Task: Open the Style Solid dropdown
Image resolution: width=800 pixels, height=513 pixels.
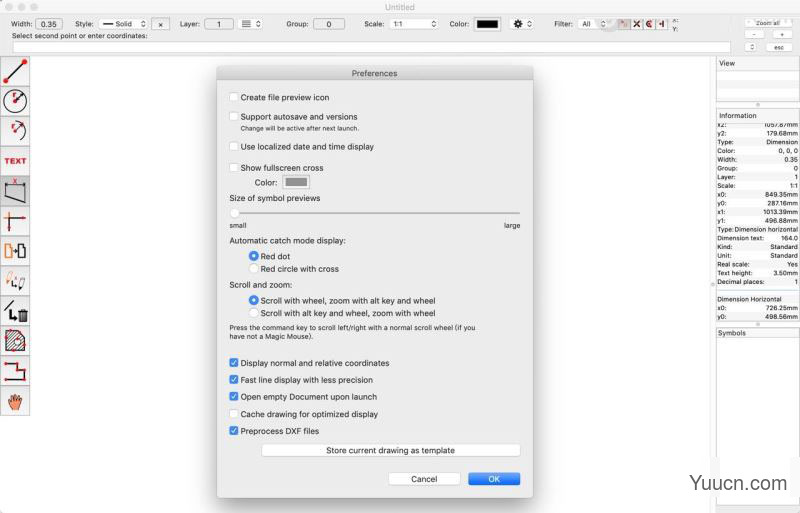Action: click(123, 24)
